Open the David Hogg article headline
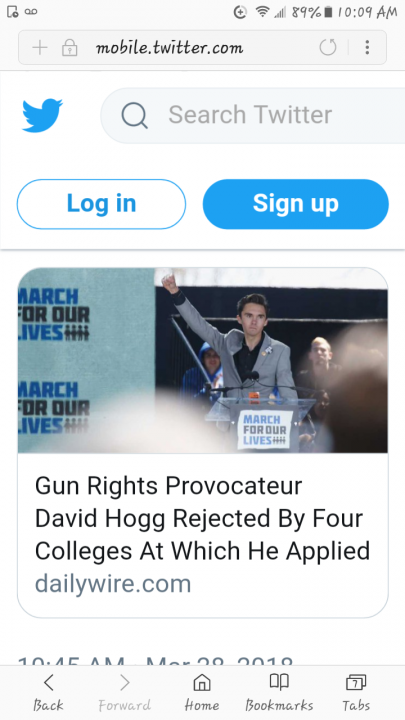 (x=202, y=518)
